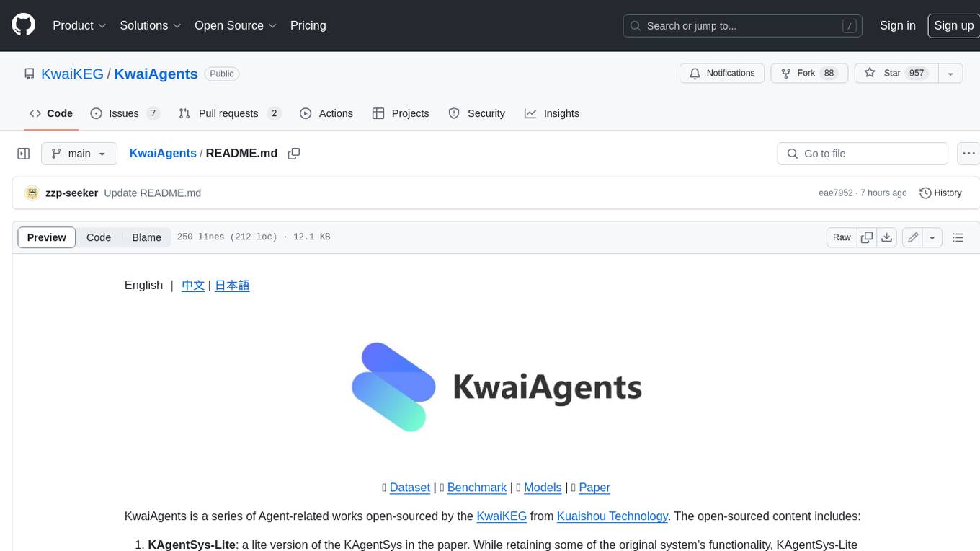980x551 pixels.
Task: Open KwaiAgents breadcrumb link
Action: click(x=163, y=153)
